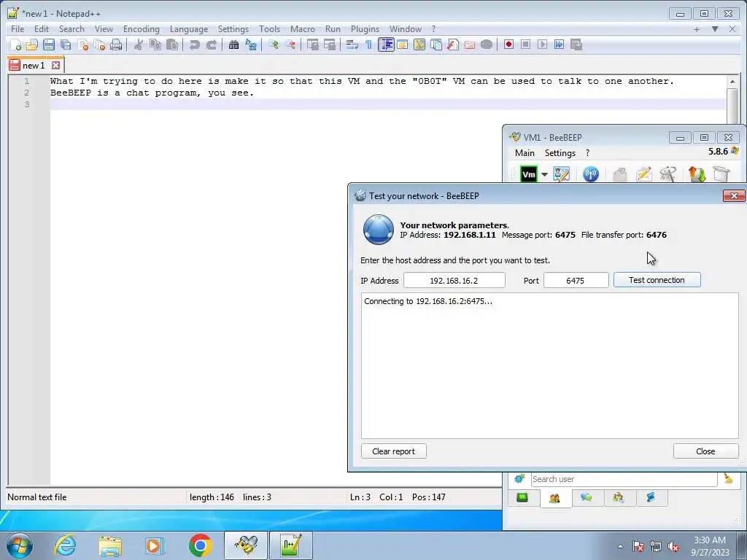Image resolution: width=747 pixels, height=560 pixels.
Task: Start macro recording with the red dot
Action: point(508,44)
